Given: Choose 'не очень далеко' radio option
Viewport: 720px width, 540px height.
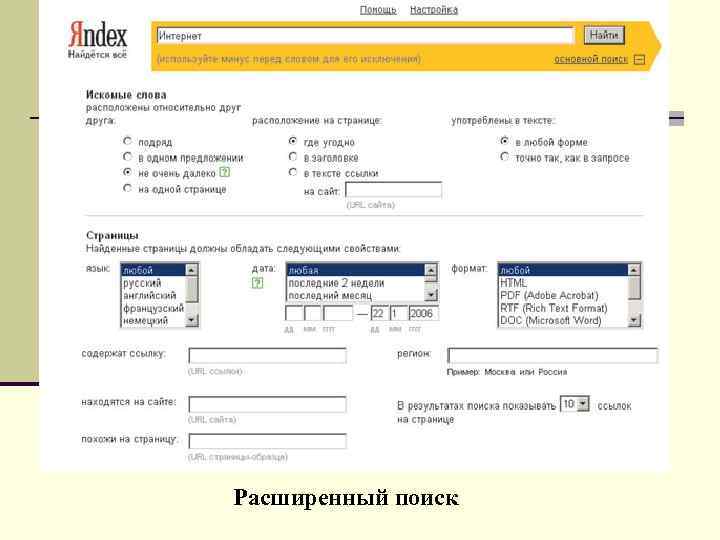Looking at the screenshot, I should tap(128, 173).
